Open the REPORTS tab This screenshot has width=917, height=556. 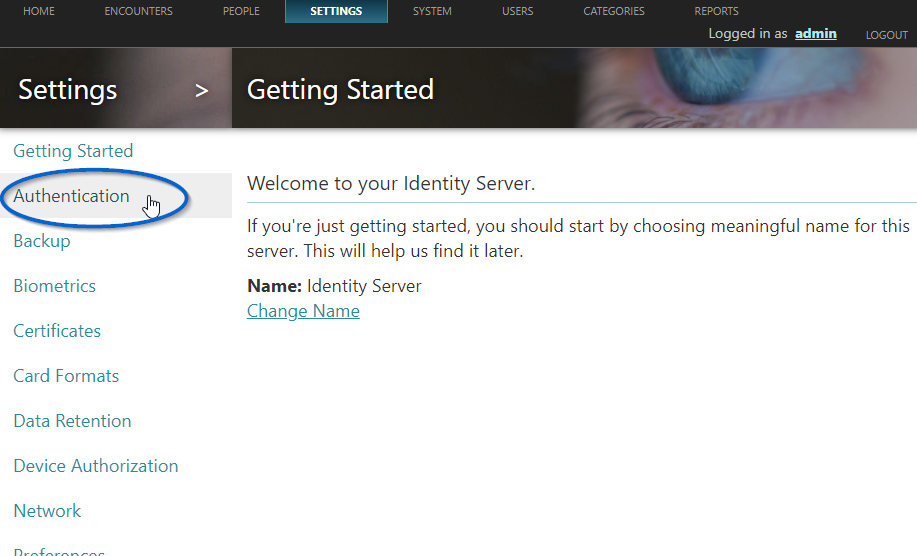716,11
